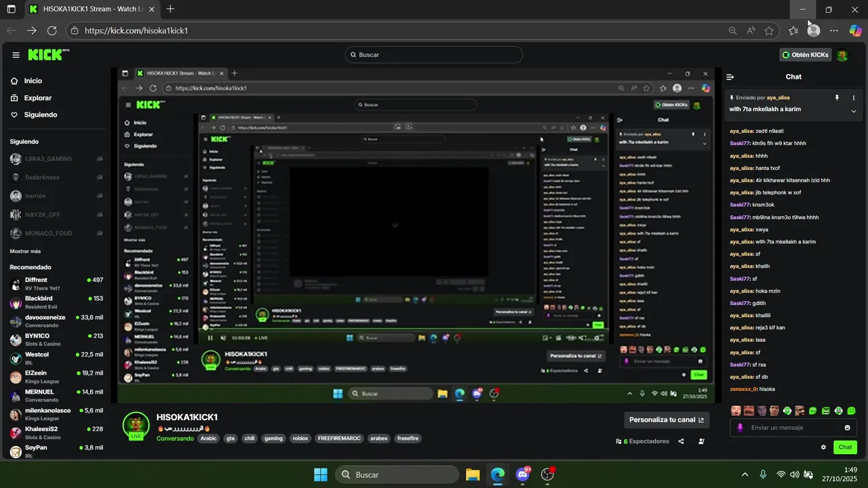The height and width of the screenshot is (488, 868).
Task: Click the Obtén KICKs button
Action: click(x=806, y=55)
